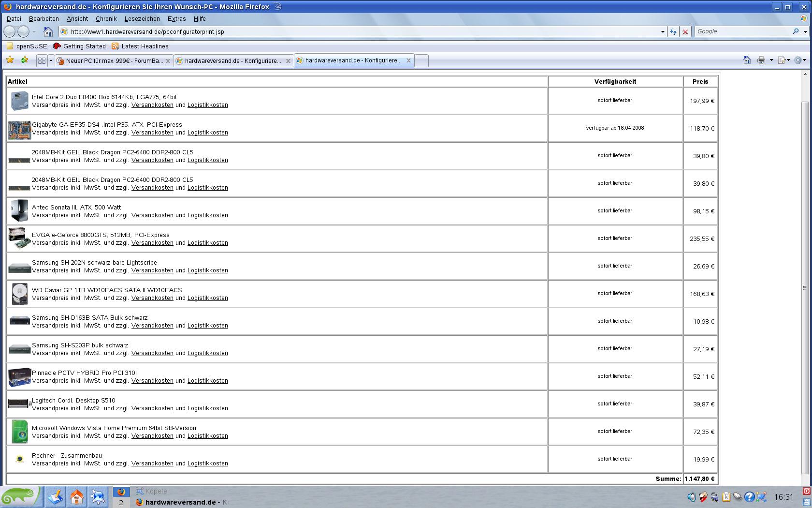Click Logistikkosten link in Windows Vista row
This screenshot has width=812, height=508.
[208, 436]
